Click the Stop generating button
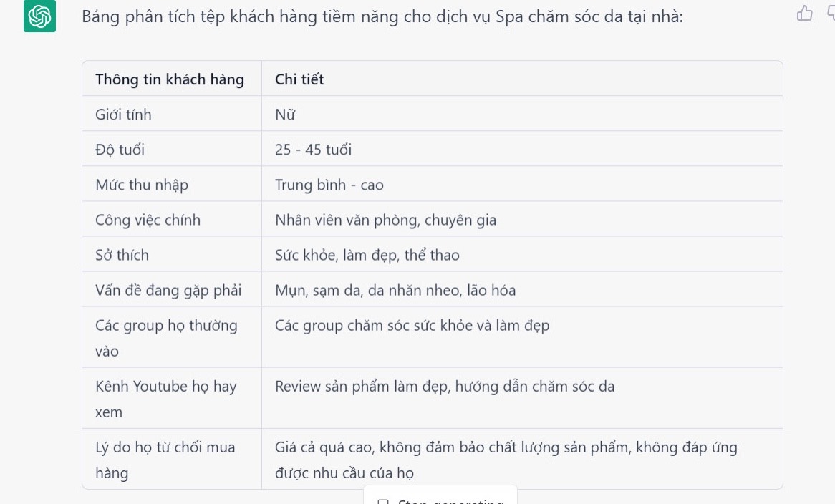Image resolution: width=835 pixels, height=504 pixels. (440, 499)
